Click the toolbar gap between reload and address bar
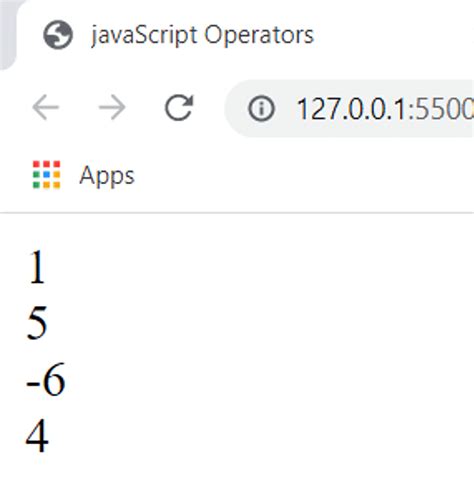The image size is (474, 493). [x=210, y=107]
